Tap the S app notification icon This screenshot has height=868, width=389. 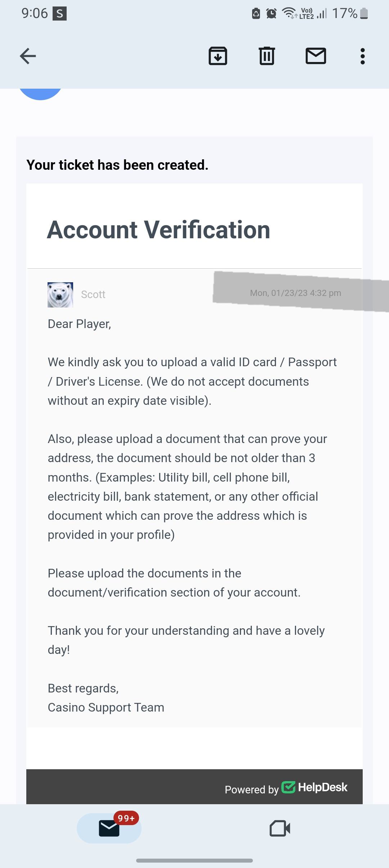59,14
